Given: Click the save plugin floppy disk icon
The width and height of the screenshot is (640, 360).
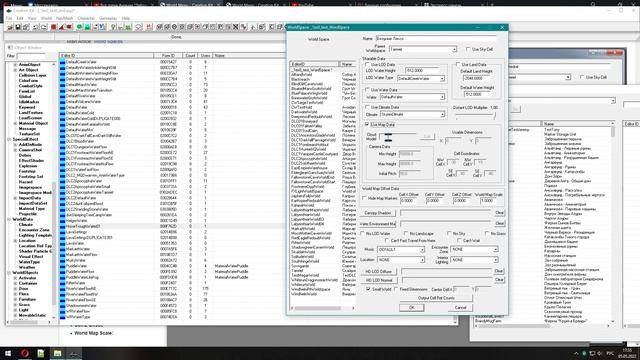Looking at the screenshot, I should click(18, 27).
